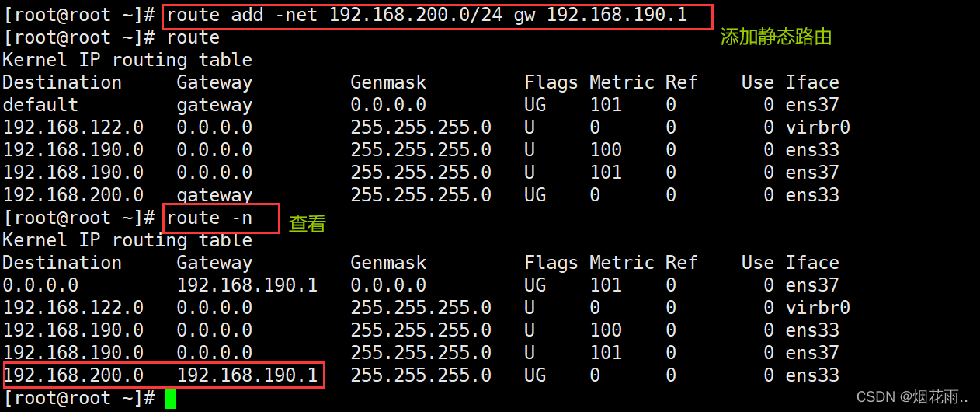This screenshot has width=980, height=412.
Task: Click Destination cell "0.0.0.0" in route -n output
Action: pos(40,285)
